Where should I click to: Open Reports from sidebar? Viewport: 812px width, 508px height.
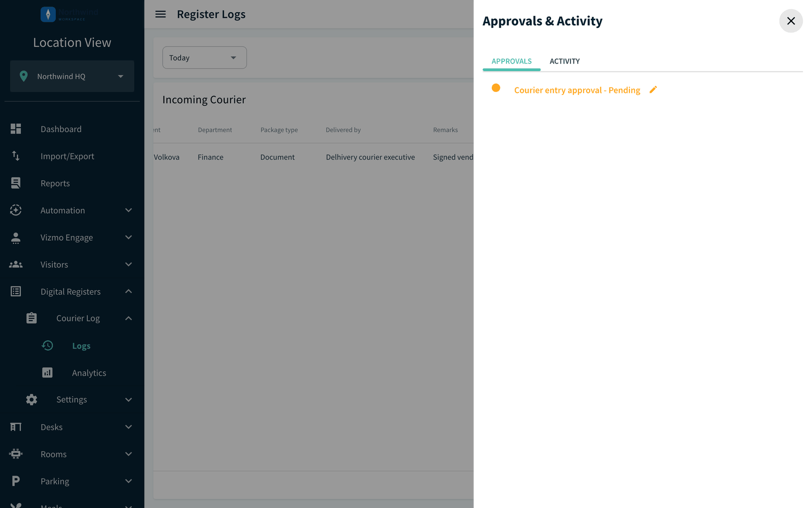coord(55,183)
